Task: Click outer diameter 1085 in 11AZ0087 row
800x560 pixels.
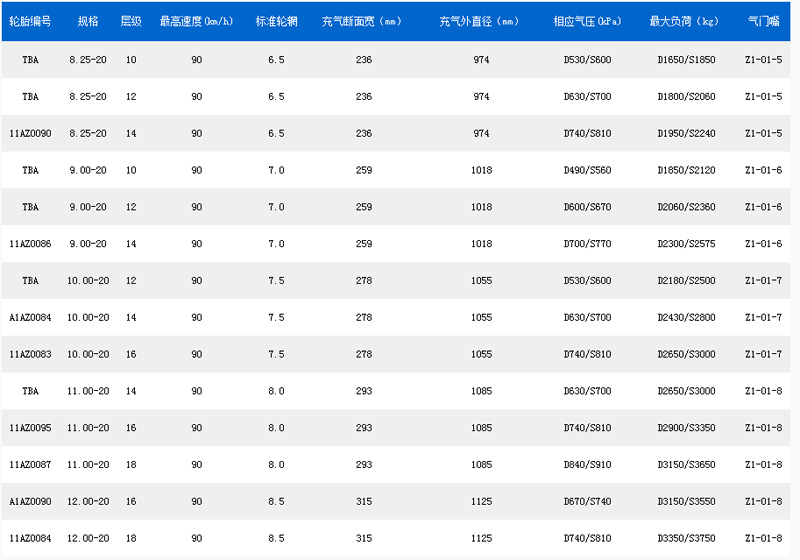Action: 481,465
